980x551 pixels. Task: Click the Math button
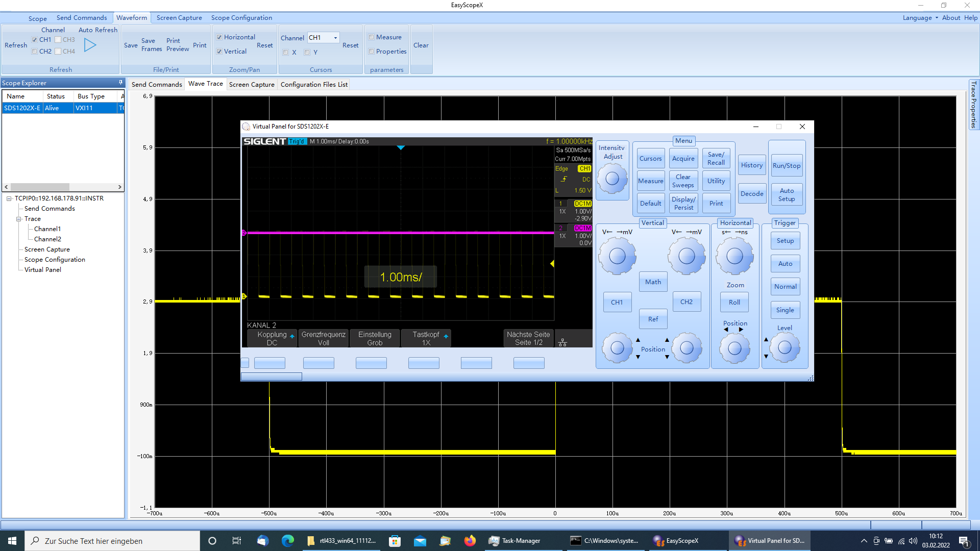point(653,282)
